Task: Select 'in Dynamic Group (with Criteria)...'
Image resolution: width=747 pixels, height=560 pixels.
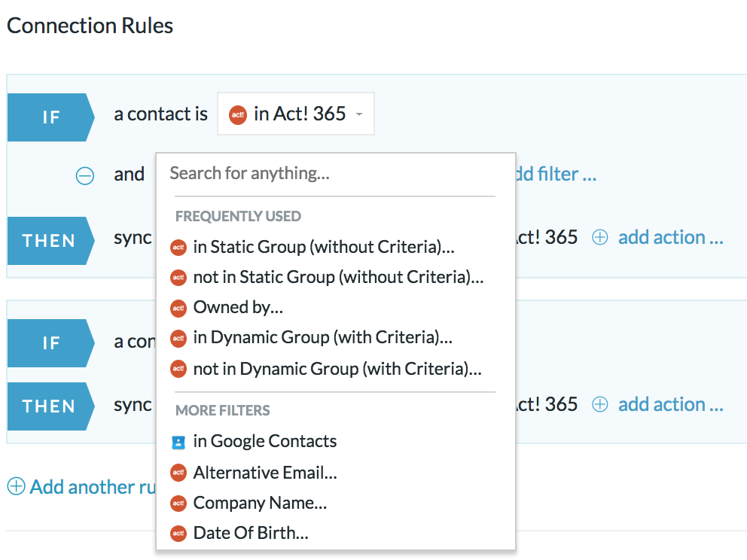Action: pos(323,337)
